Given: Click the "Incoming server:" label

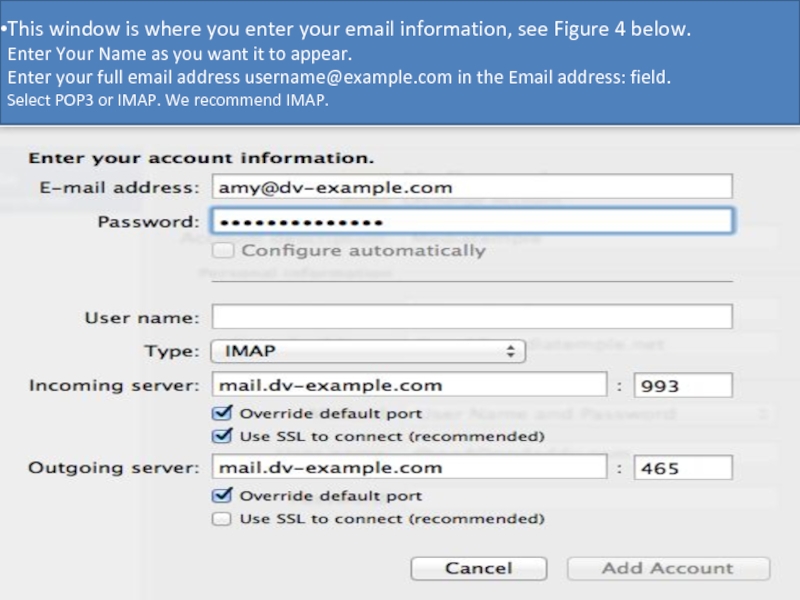Looking at the screenshot, I should [114, 385].
